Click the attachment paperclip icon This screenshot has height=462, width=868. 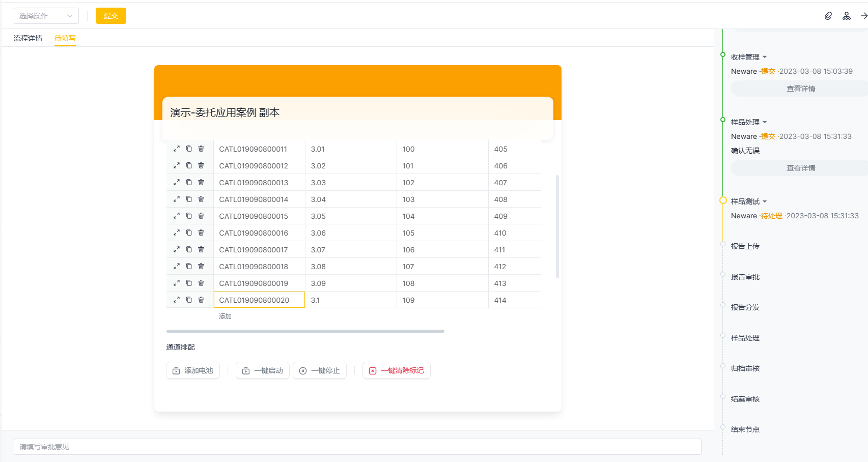[x=828, y=16]
